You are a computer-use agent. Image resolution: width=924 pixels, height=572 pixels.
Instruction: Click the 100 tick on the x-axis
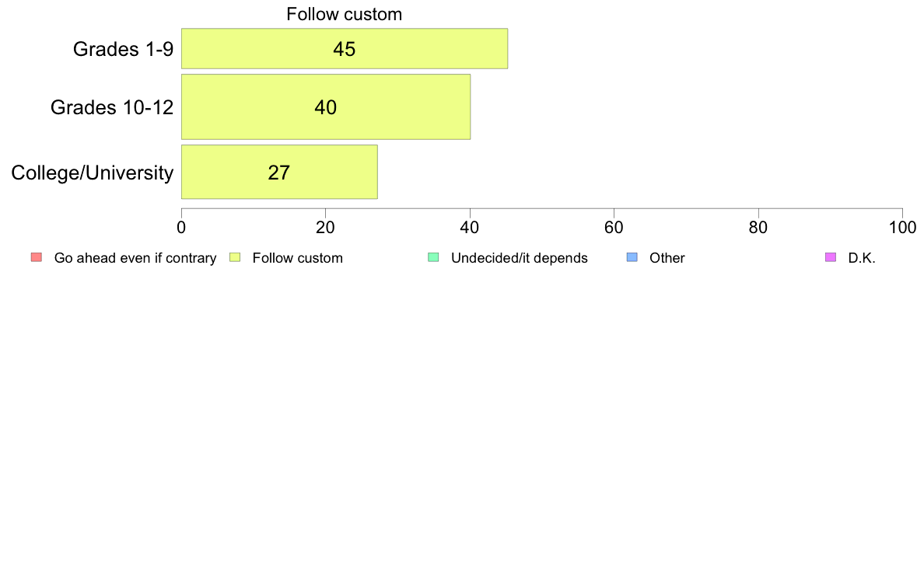902,228
